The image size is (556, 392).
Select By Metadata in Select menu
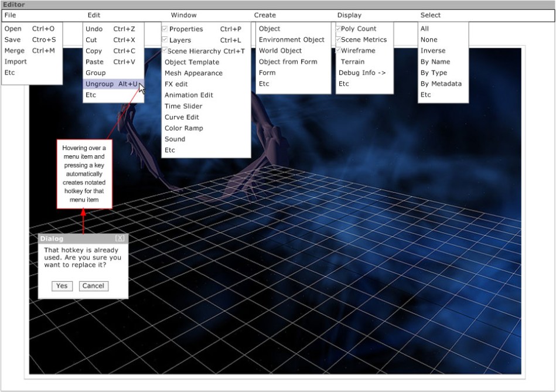tap(441, 84)
